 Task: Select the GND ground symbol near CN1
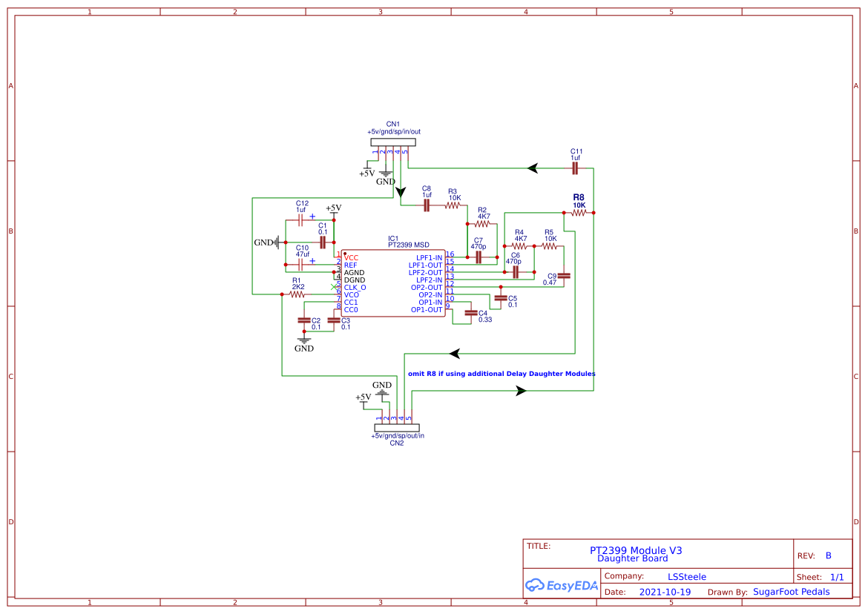pos(386,173)
